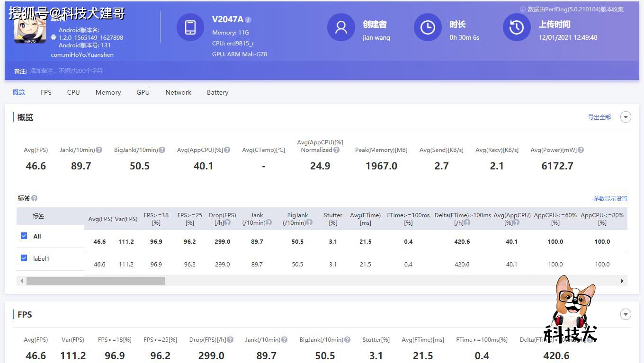This screenshot has height=363, width=644.
Task: Click the 备注 remark input field
Action: [66, 71]
